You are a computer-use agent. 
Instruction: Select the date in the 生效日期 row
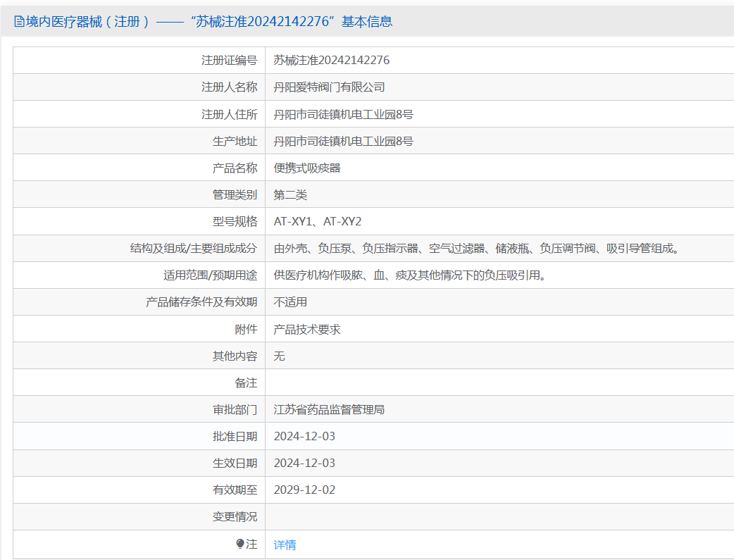304,463
